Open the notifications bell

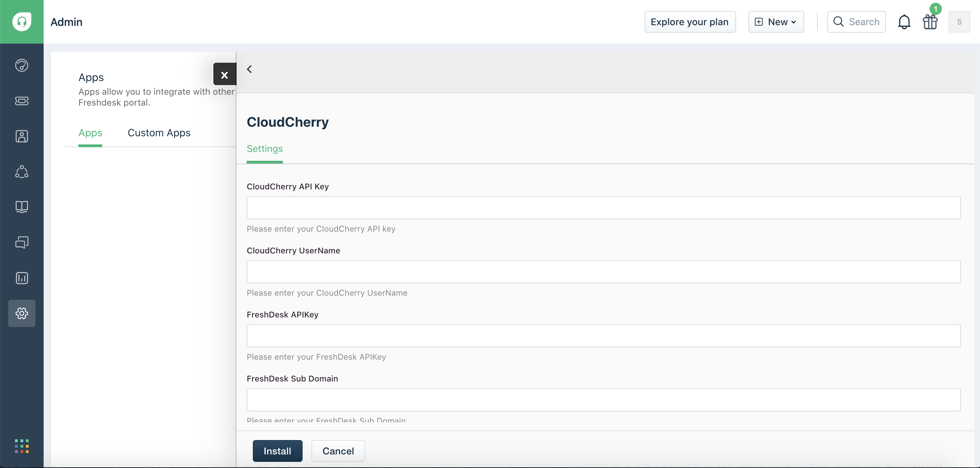tap(904, 22)
